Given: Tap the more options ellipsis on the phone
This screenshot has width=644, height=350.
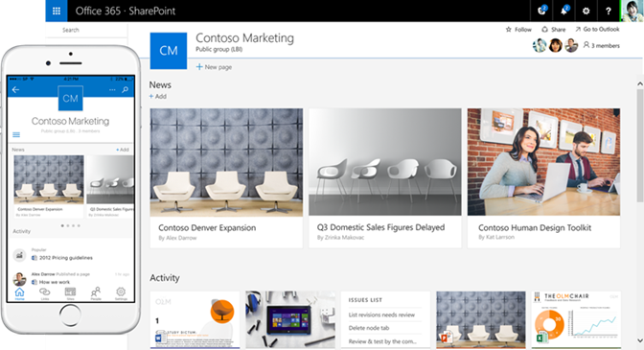Looking at the screenshot, I should click(112, 89).
